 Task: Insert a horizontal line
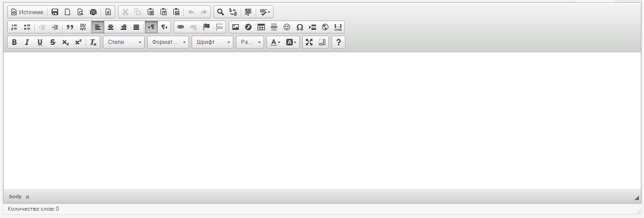point(274,27)
